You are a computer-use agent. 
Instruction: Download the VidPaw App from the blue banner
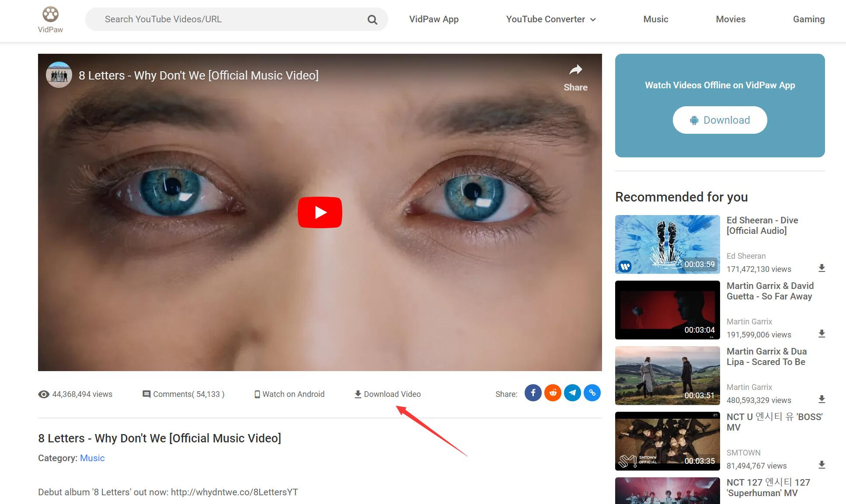pyautogui.click(x=720, y=120)
